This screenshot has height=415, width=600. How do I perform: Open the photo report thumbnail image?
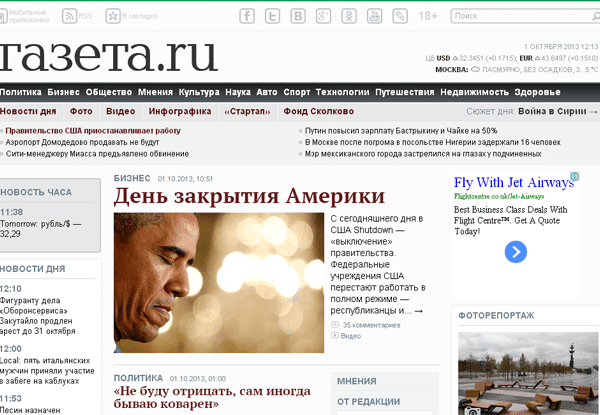pos(528,373)
